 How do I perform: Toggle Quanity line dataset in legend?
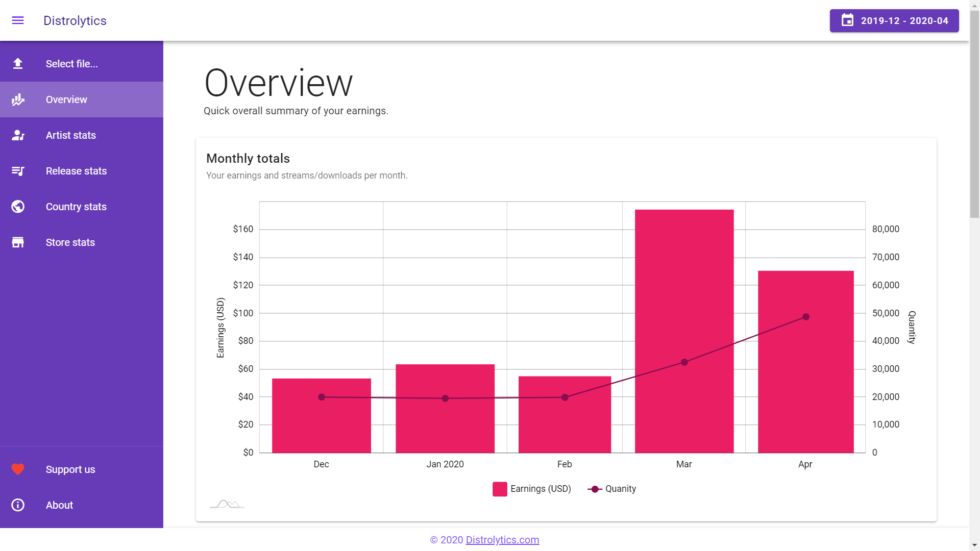point(611,489)
